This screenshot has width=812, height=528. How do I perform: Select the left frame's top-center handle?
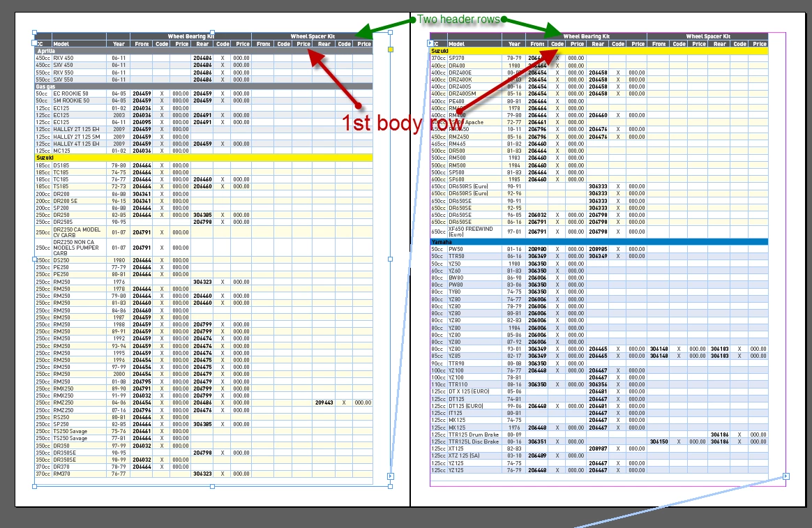click(212, 33)
